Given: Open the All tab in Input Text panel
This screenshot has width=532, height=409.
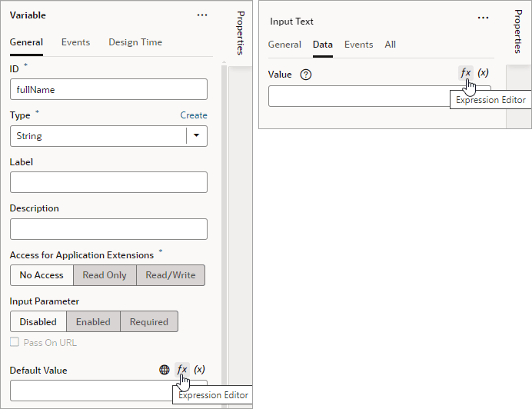Looking at the screenshot, I should coord(391,45).
